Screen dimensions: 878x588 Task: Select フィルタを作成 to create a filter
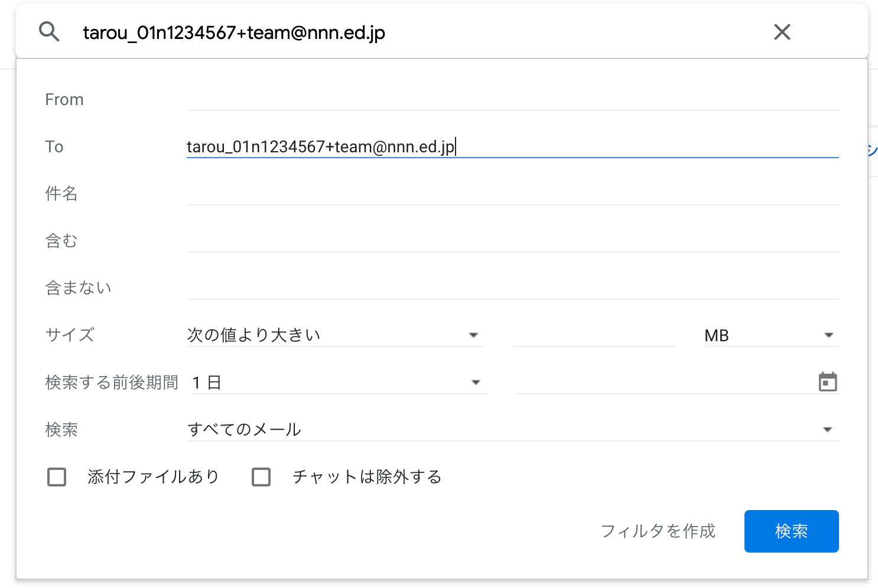[658, 531]
